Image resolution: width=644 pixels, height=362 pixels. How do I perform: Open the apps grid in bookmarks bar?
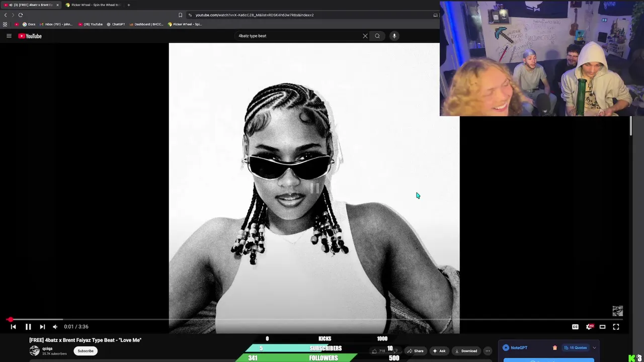[x=5, y=24]
